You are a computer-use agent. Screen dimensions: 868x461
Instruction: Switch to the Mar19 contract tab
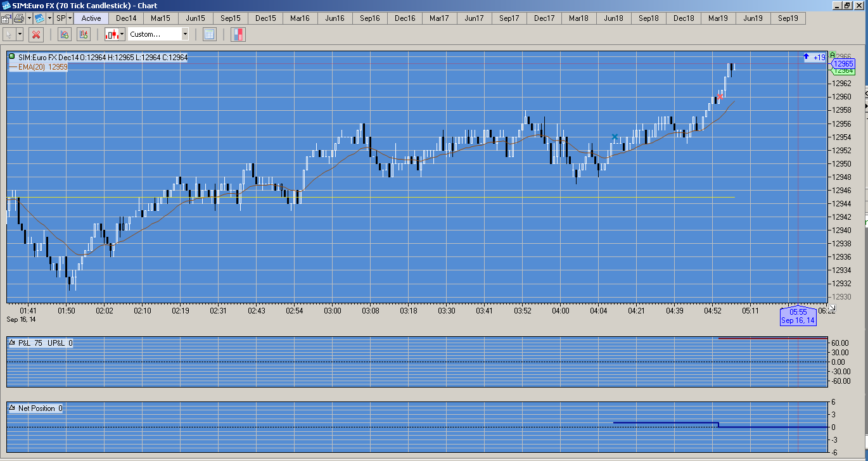[x=718, y=18]
